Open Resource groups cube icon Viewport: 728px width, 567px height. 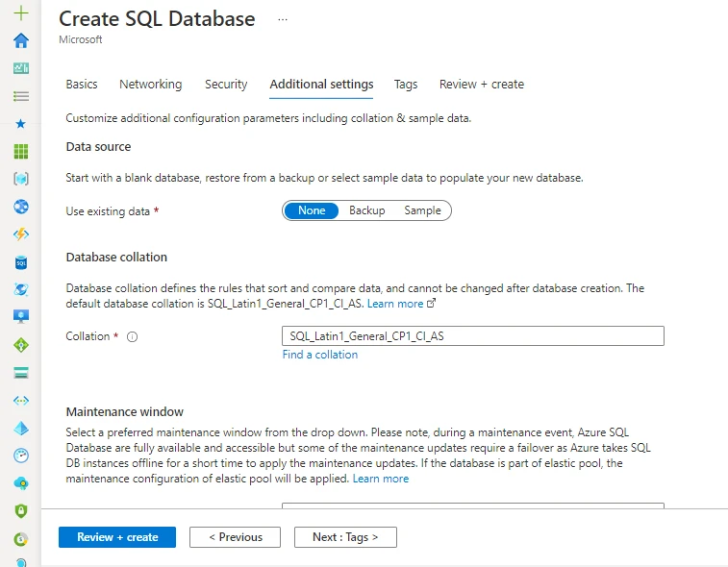(x=21, y=179)
